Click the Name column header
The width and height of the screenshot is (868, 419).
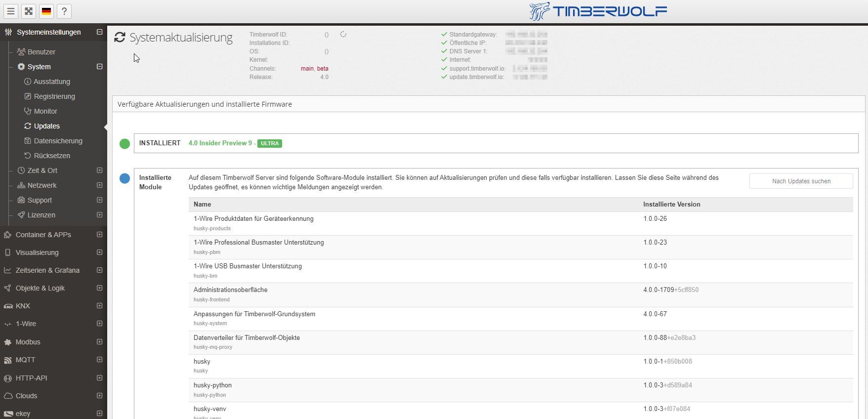tap(202, 205)
